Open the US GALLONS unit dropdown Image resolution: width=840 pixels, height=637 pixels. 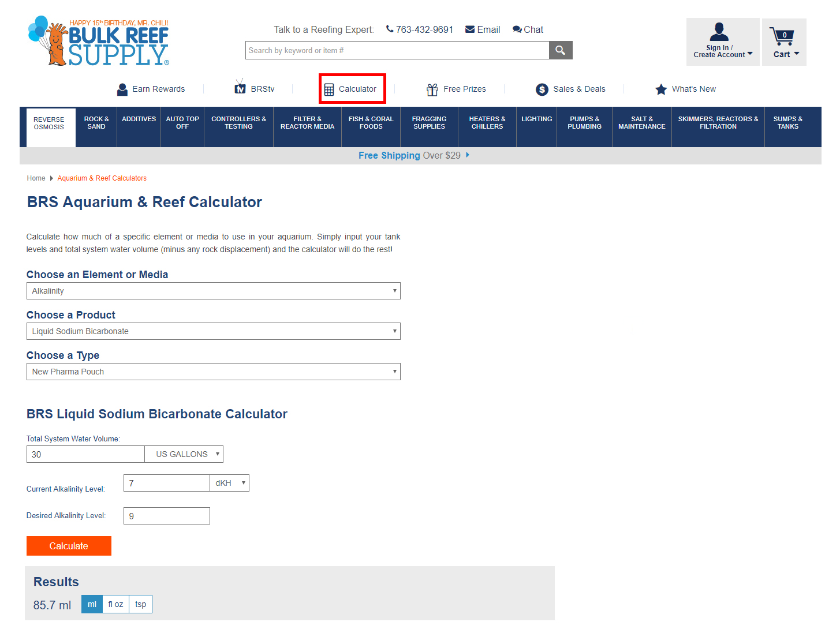click(184, 454)
